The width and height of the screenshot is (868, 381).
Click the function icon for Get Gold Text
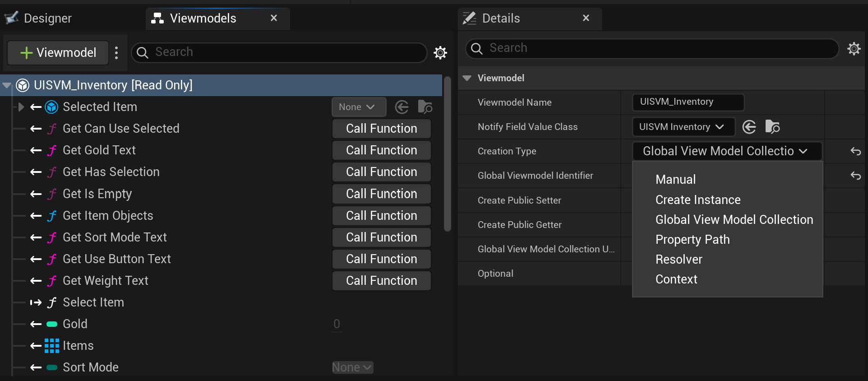[x=52, y=150]
